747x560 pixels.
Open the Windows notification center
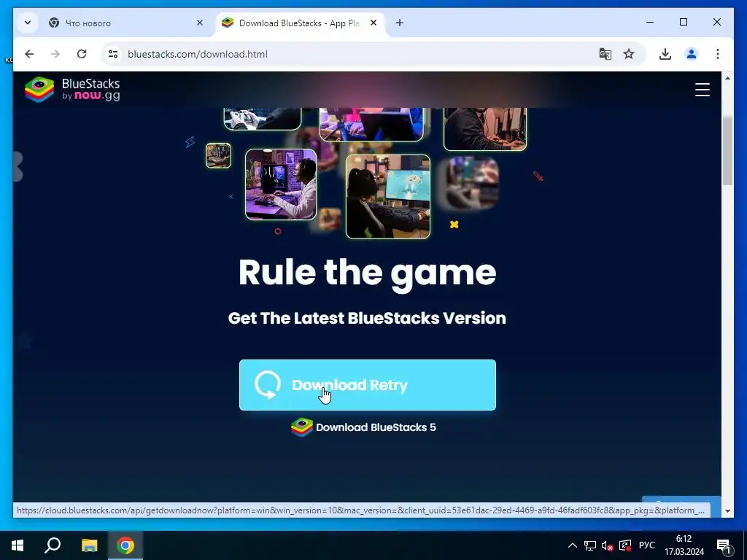[x=724, y=545]
